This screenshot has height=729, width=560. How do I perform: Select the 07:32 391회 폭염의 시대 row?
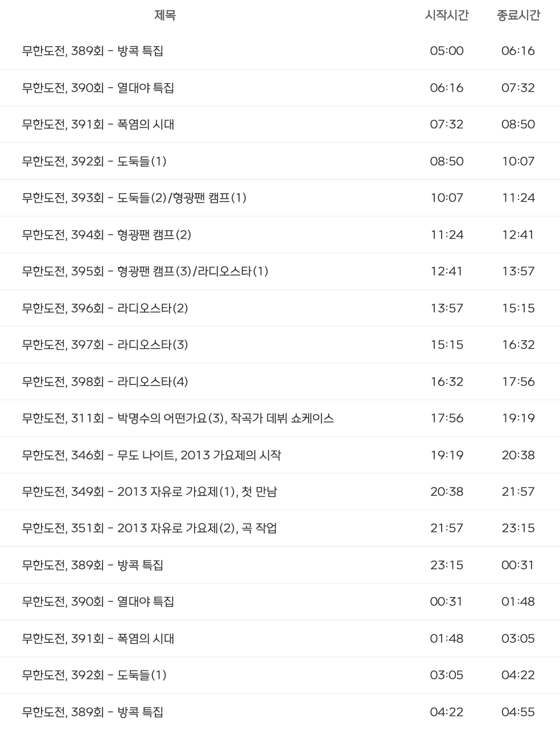pyautogui.click(x=280, y=124)
